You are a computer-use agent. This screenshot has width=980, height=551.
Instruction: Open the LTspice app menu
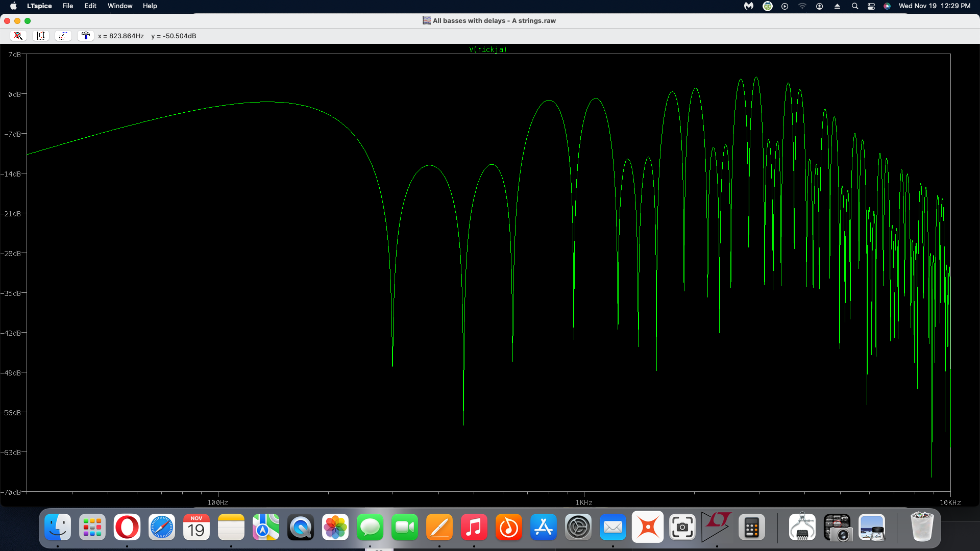[x=39, y=6]
